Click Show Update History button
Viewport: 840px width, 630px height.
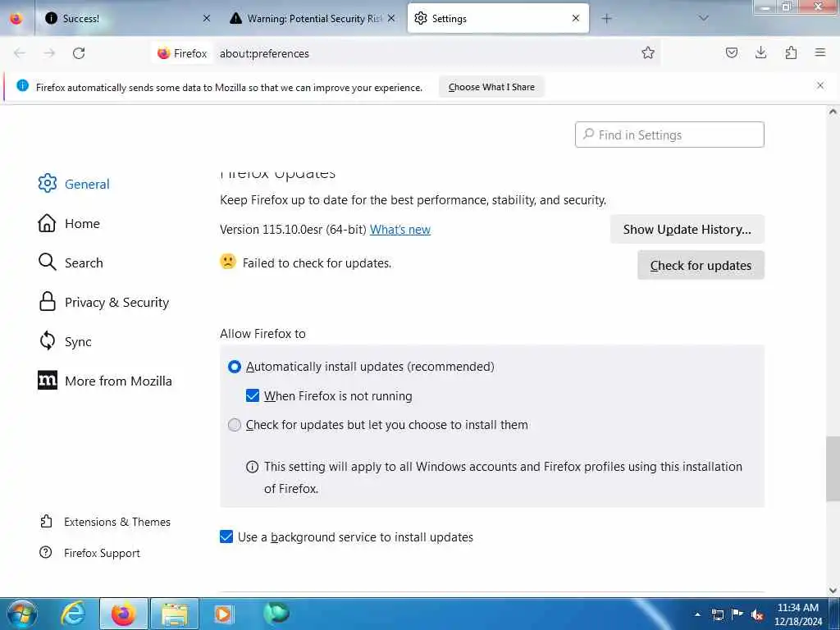click(687, 230)
